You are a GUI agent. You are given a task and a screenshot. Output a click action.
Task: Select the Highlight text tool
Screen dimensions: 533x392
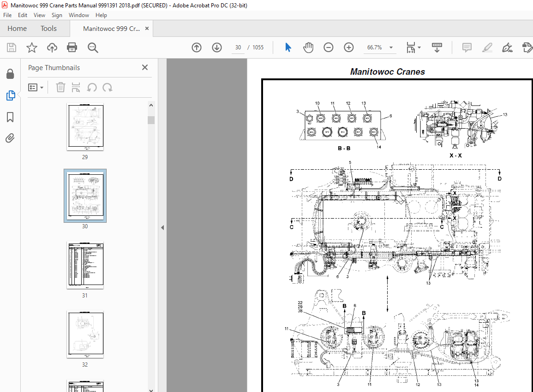[487, 48]
